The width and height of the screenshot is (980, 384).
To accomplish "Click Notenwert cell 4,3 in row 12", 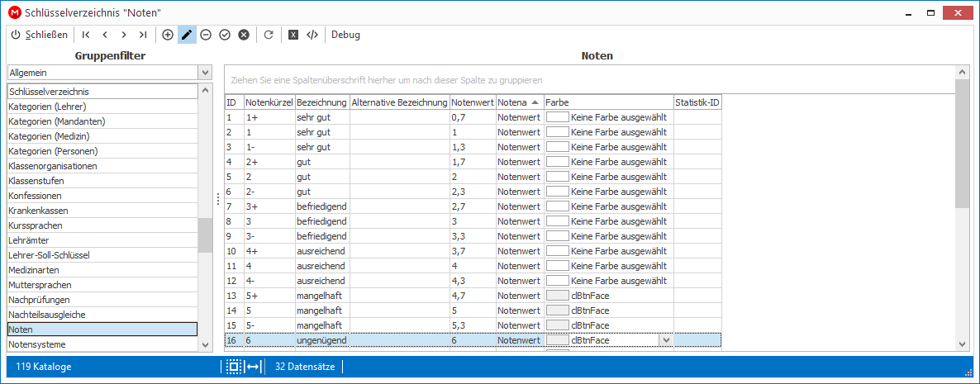I will pyautogui.click(x=473, y=280).
